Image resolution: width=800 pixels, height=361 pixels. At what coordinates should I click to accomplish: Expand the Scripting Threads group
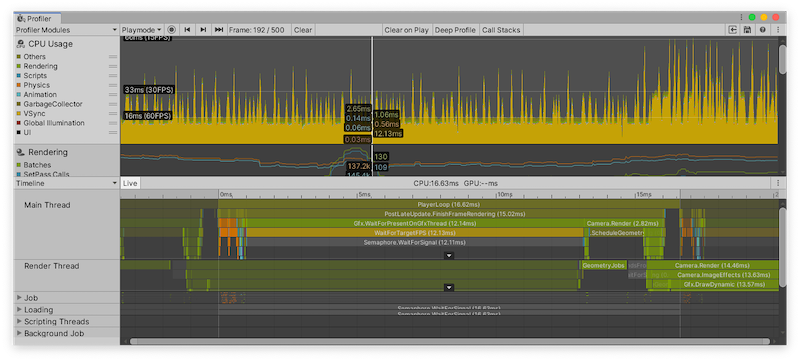[19, 321]
